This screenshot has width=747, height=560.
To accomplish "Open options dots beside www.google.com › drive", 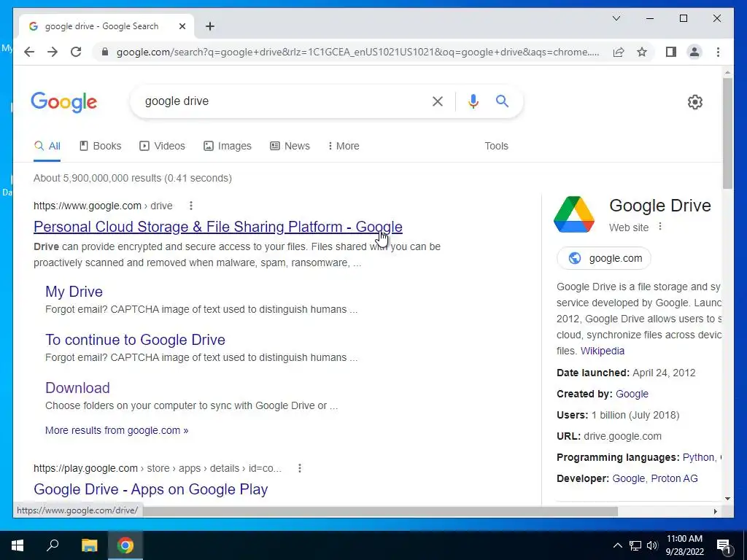I will [191, 206].
